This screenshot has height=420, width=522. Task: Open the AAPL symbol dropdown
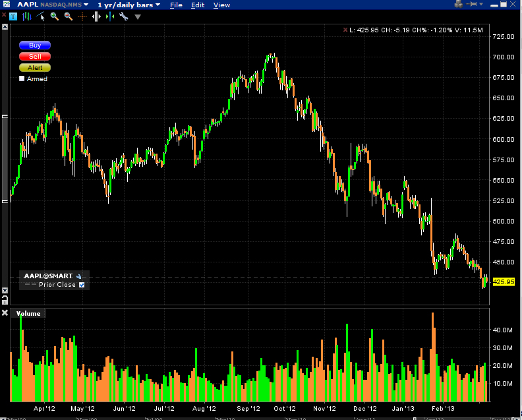pos(86,5)
